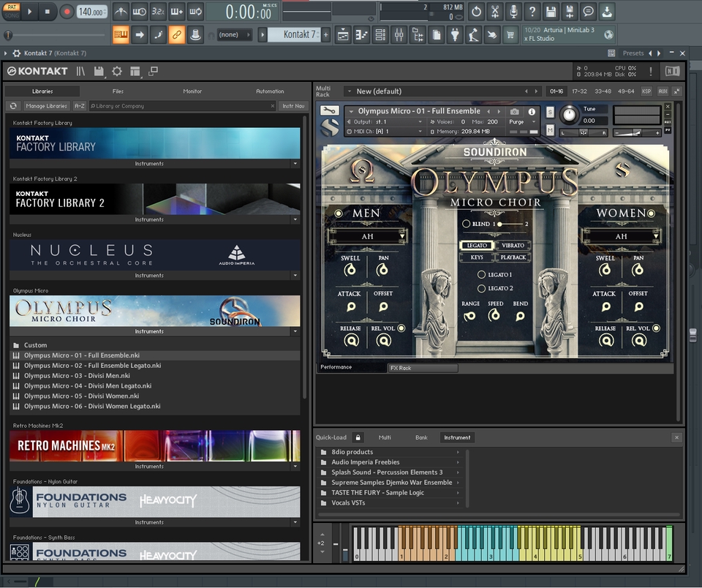702x588 pixels.
Task: Click the FL Studio record button
Action: point(67,12)
